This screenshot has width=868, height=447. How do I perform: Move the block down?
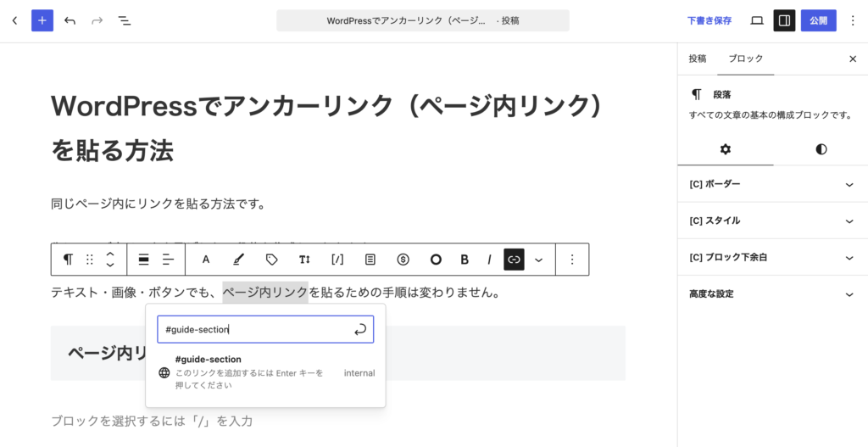[110, 265]
